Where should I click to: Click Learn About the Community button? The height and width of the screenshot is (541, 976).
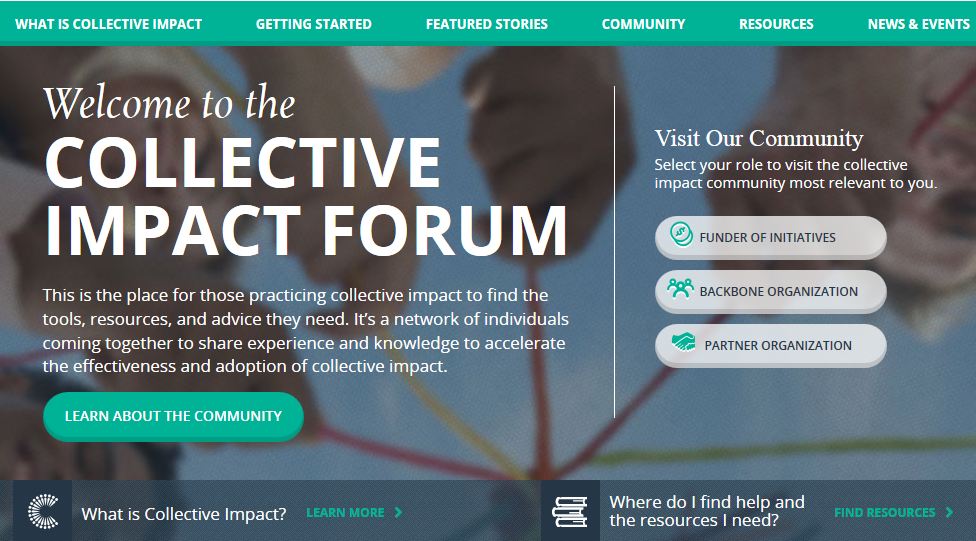point(173,416)
